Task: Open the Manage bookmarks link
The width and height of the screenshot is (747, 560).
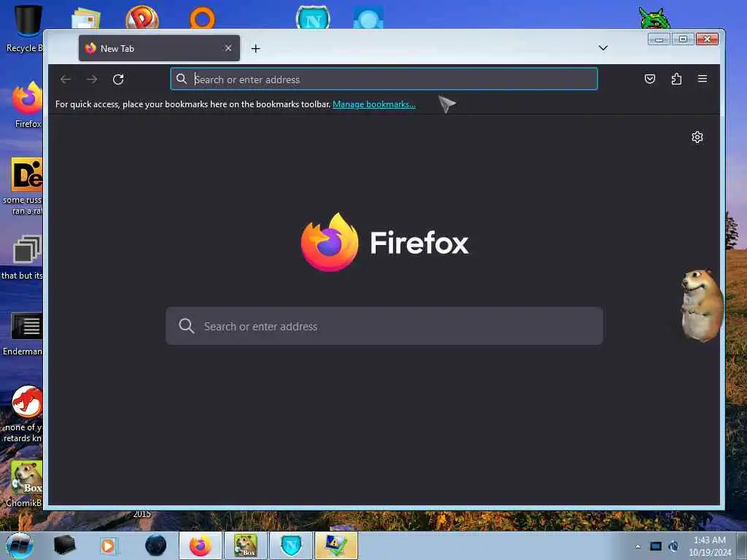Action: coord(374,104)
